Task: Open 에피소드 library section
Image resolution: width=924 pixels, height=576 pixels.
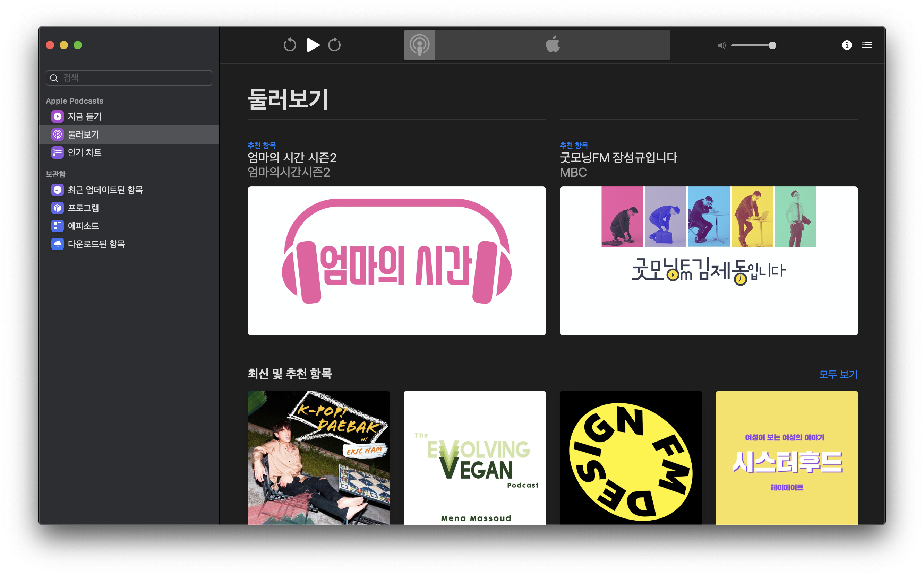Action: (x=83, y=226)
